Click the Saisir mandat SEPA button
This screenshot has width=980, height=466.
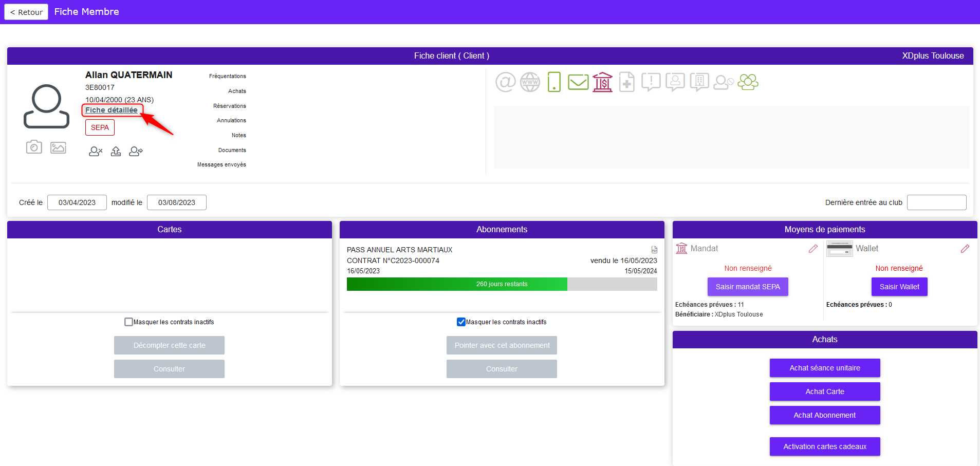(x=748, y=287)
